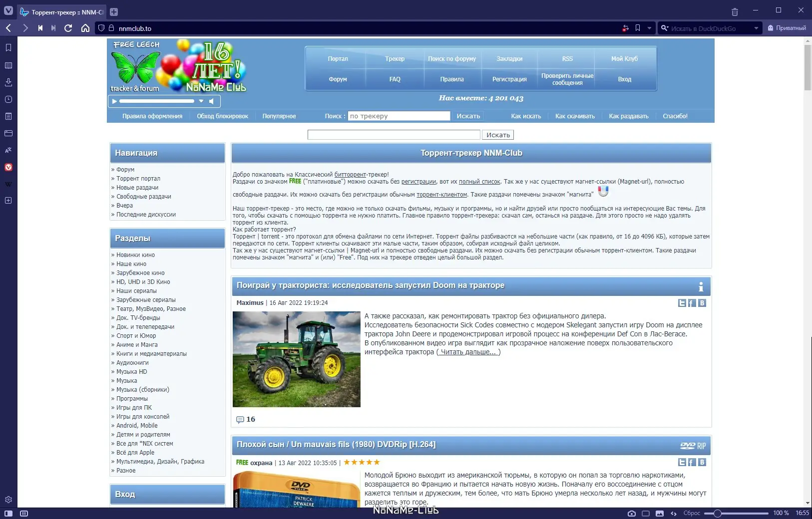Click inside the site search input field
Screen dimensions: 812x519
click(395, 135)
